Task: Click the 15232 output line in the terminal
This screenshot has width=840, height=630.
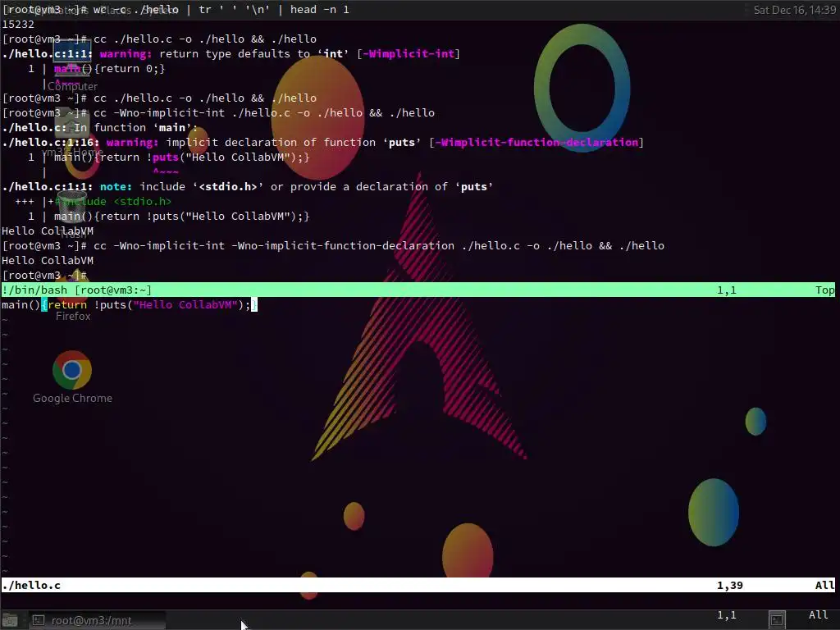Action: pyautogui.click(x=18, y=24)
